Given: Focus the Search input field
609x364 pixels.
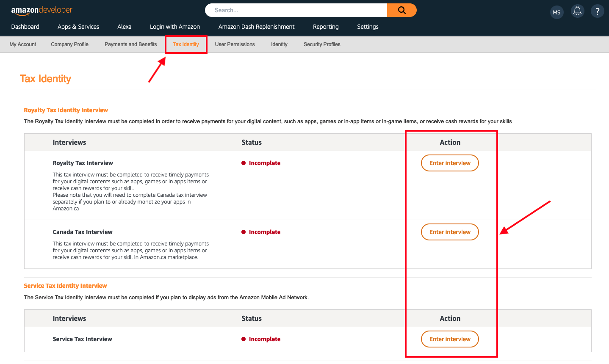Looking at the screenshot, I should (x=296, y=10).
